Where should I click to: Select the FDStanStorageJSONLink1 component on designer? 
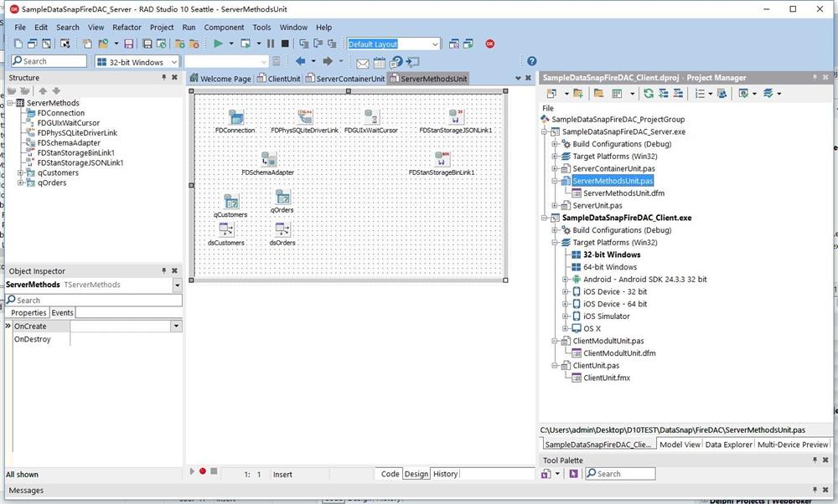[456, 116]
